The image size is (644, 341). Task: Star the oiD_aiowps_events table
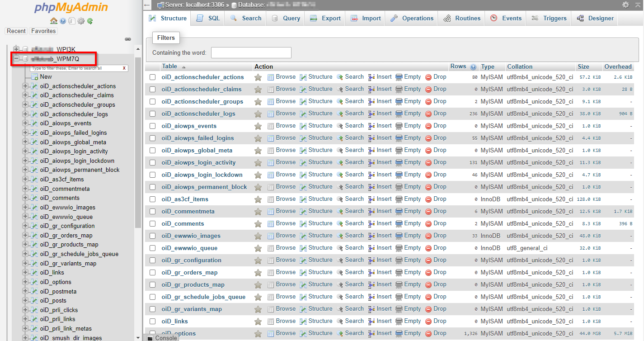pyautogui.click(x=258, y=126)
